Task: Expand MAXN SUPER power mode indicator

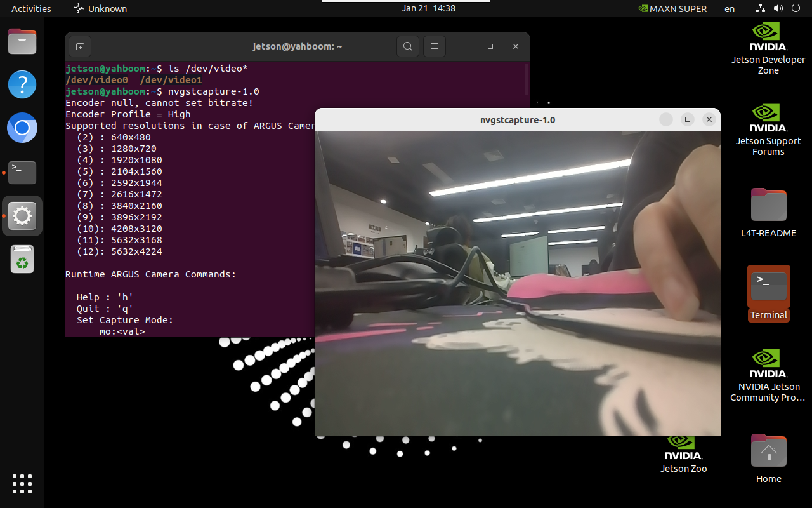Action: [x=672, y=9]
